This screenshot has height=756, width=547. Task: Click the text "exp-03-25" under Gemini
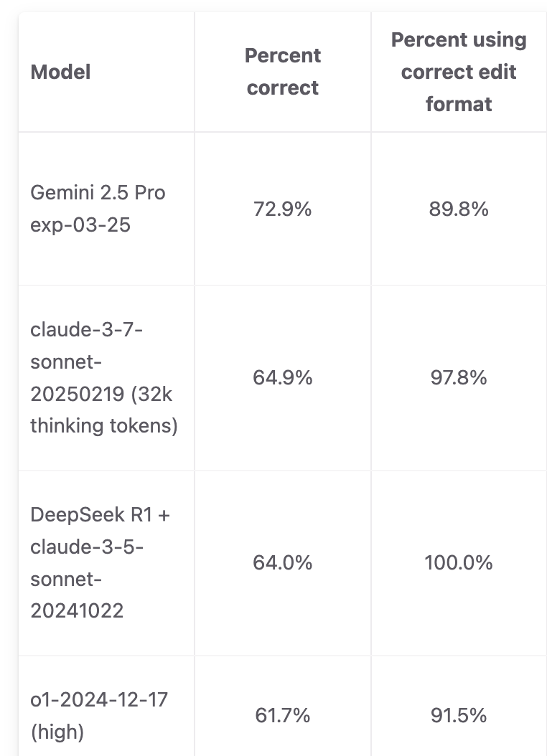(x=80, y=225)
